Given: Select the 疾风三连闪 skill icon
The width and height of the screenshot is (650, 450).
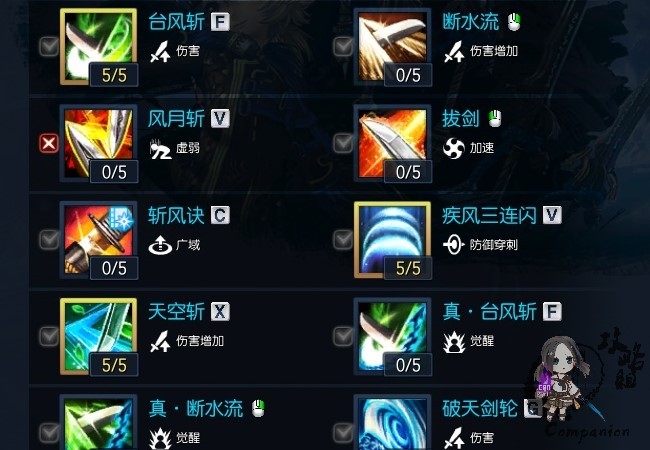Looking at the screenshot, I should click(392, 240).
